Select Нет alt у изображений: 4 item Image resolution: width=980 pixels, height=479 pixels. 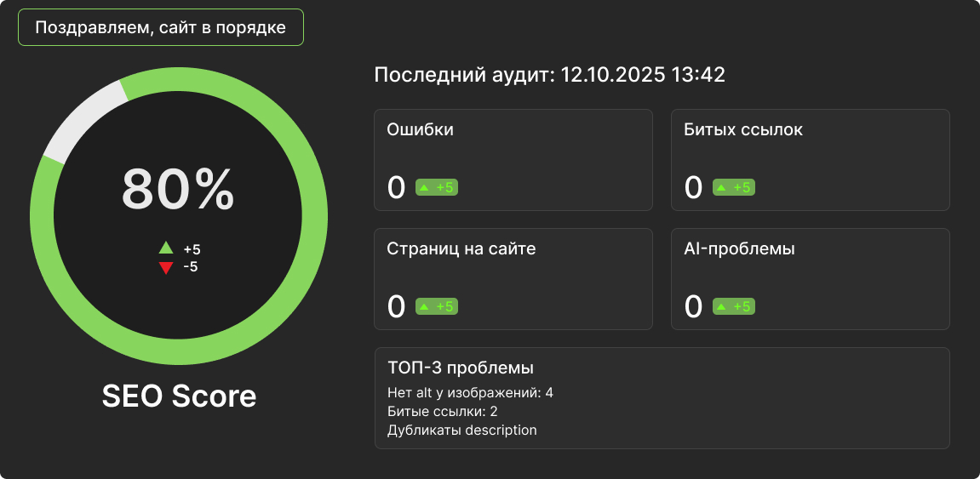tap(470, 393)
